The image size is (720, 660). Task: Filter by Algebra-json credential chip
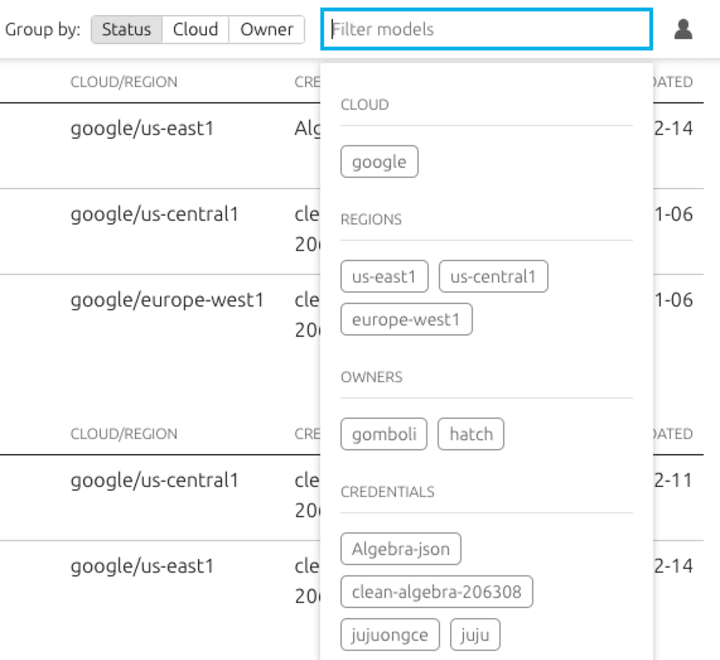click(x=401, y=549)
